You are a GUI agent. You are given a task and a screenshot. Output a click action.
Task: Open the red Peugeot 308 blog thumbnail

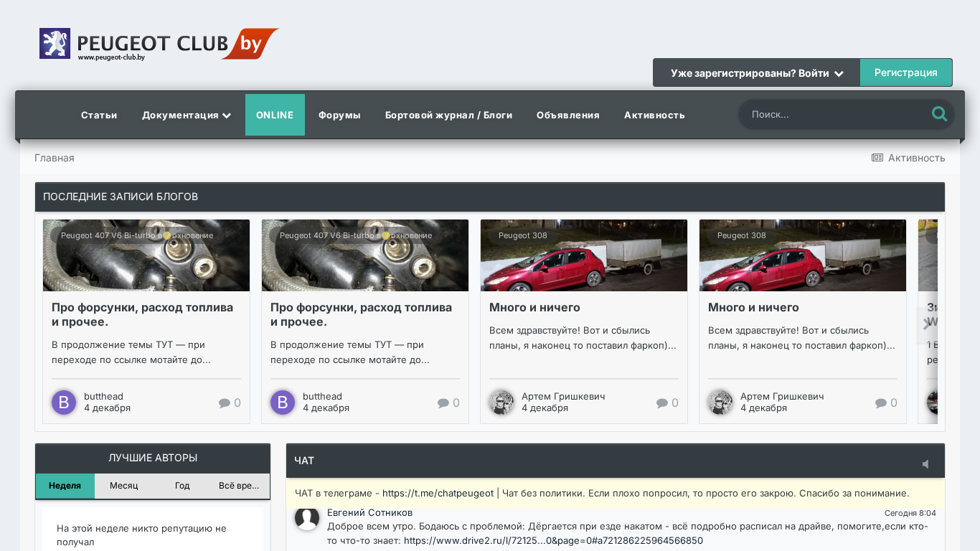tap(583, 255)
